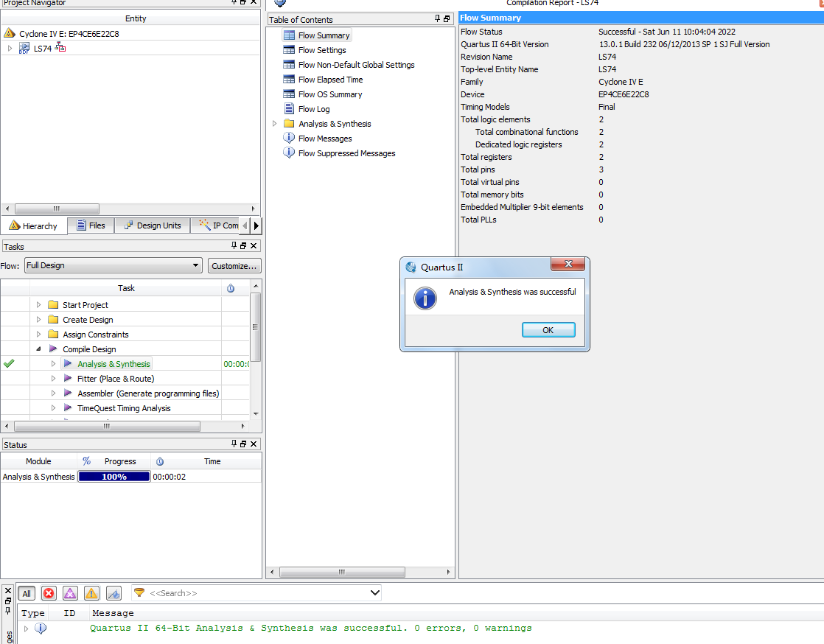Click the Project Navigator horizontal scrollbar

pos(57,209)
